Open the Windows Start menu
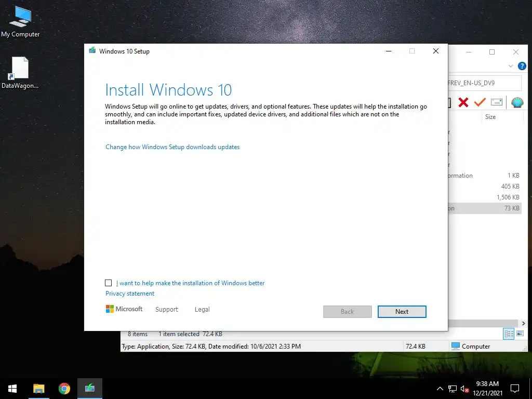The image size is (532, 399). point(12,389)
